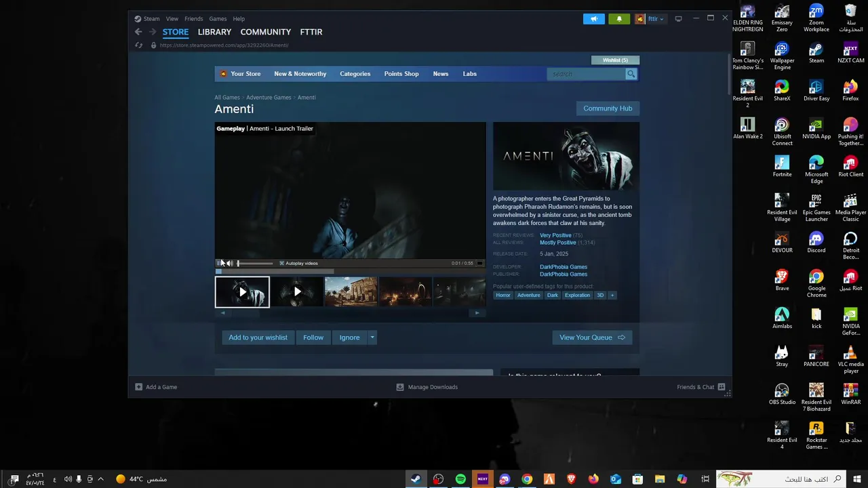This screenshot has height=488, width=868.
Task: Open the Help menu
Action: (x=239, y=19)
